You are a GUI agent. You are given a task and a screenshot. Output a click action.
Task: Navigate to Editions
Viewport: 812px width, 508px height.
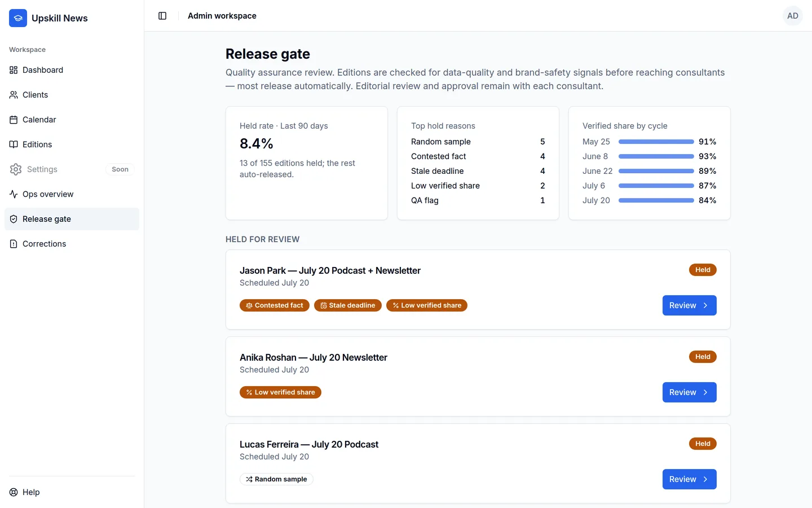pyautogui.click(x=72, y=144)
